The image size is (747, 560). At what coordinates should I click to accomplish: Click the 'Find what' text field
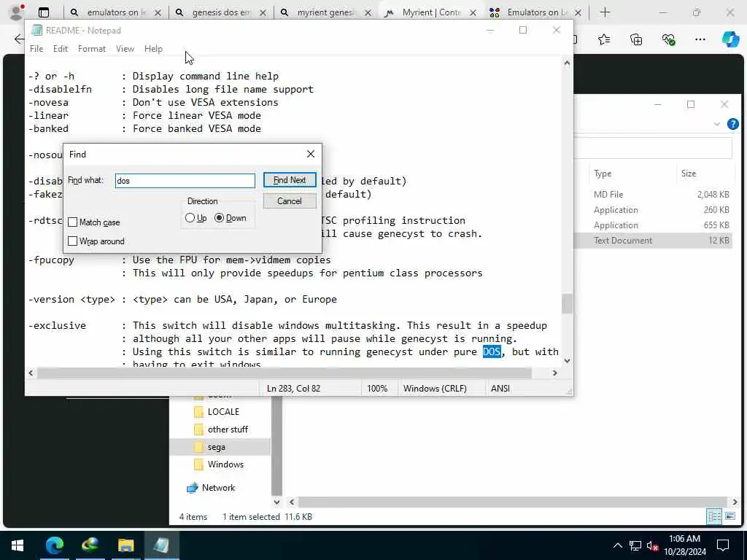(185, 181)
